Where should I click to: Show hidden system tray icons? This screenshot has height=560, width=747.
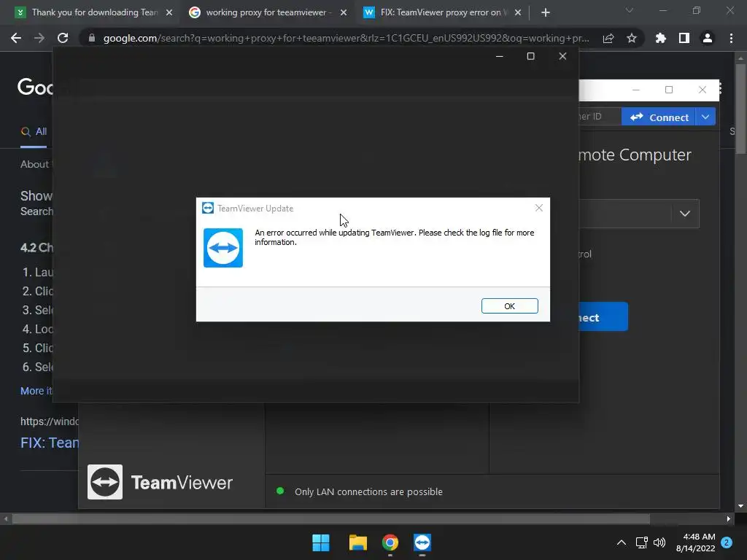pyautogui.click(x=622, y=542)
